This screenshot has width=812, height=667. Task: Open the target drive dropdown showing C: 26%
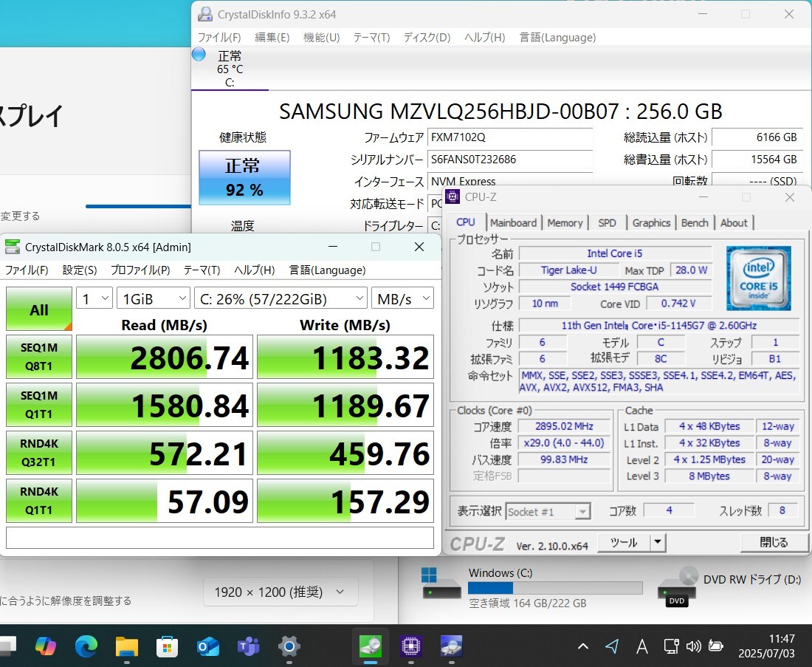pos(281,298)
